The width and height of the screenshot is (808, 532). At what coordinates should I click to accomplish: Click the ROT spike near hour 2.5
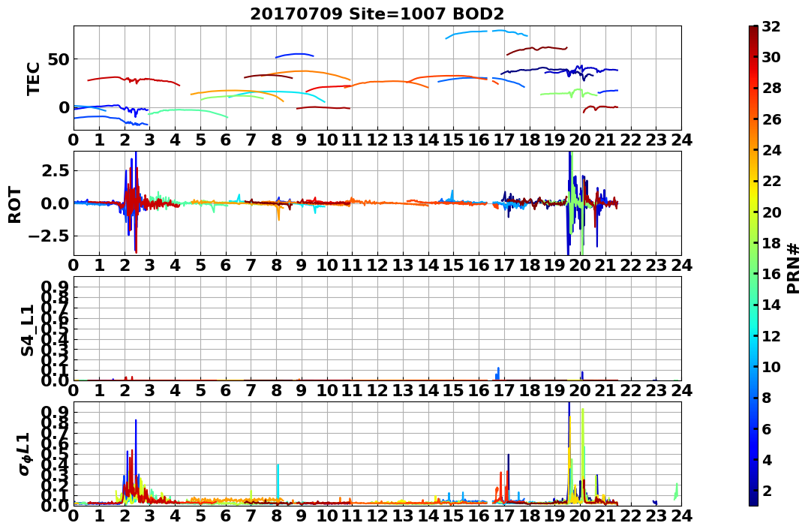point(135,202)
